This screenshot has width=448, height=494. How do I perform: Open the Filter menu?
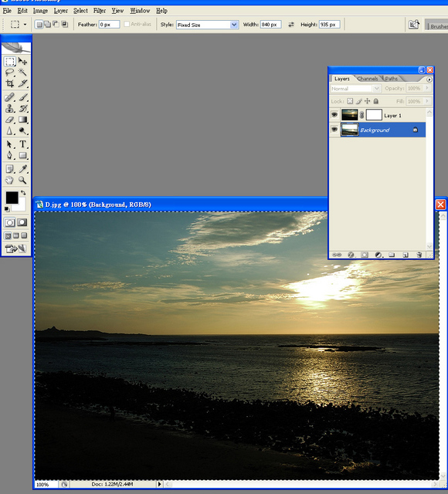[100, 11]
